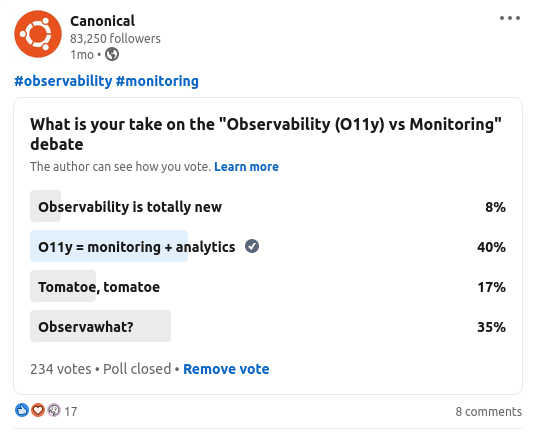
Task: Open the #observability hashtag
Action: [x=63, y=81]
